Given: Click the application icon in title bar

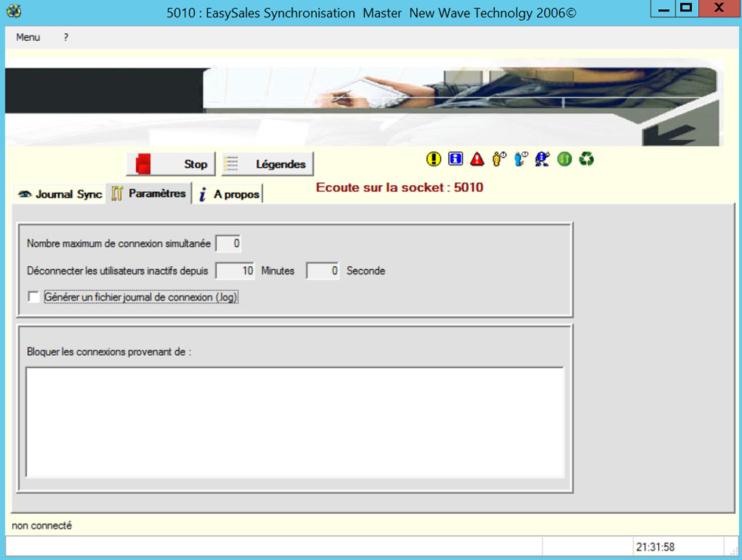Looking at the screenshot, I should point(14,11).
